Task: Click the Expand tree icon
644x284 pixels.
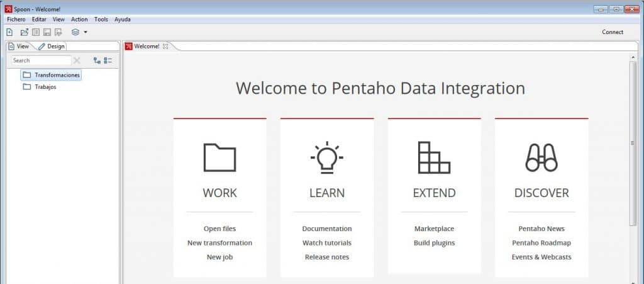Action: point(97,60)
